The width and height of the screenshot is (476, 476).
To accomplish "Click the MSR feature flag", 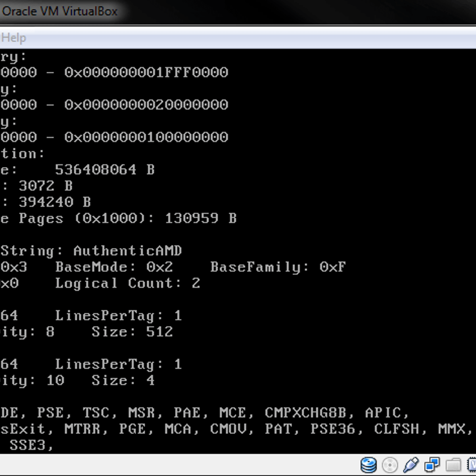I will (x=141, y=413).
